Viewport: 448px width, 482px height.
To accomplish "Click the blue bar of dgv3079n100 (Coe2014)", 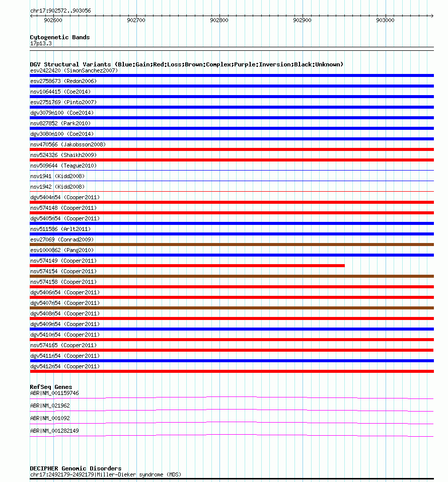I will [x=232, y=118].
